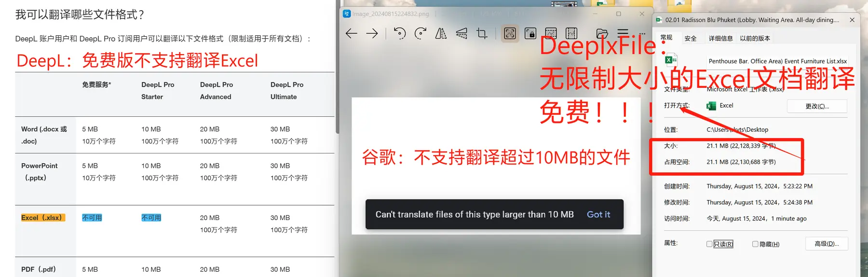Flip image vertically in viewer toolbar

pyautogui.click(x=461, y=33)
